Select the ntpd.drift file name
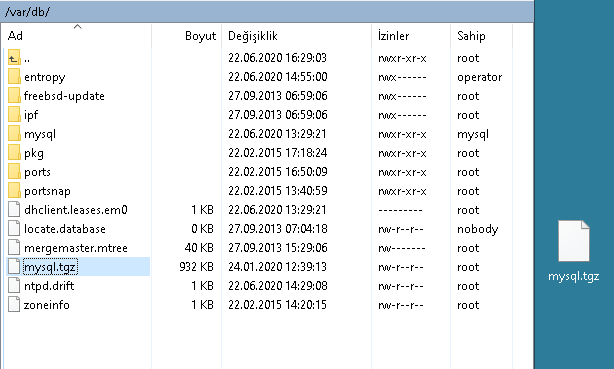This screenshot has height=369, width=614. tap(49, 286)
